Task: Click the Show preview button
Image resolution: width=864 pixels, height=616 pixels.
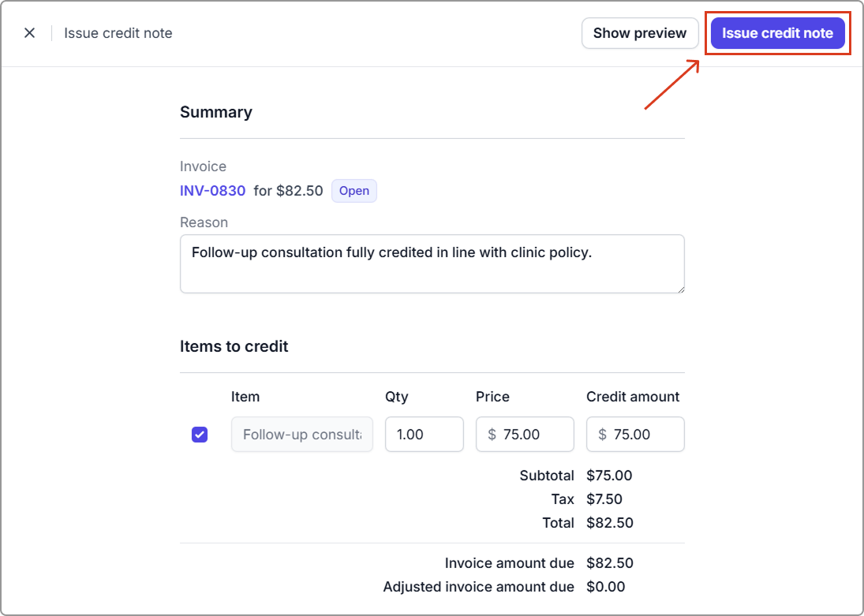Action: coord(639,33)
